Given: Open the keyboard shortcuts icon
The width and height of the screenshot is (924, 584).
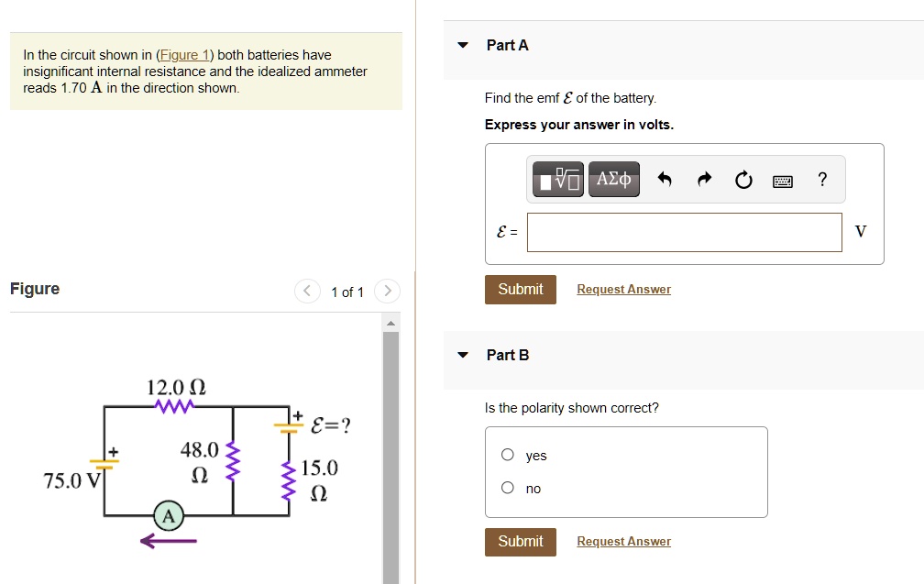Looking at the screenshot, I should (782, 180).
